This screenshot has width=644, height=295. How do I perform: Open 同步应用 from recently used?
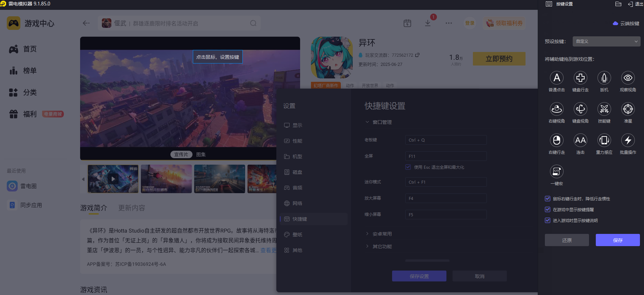click(x=25, y=205)
